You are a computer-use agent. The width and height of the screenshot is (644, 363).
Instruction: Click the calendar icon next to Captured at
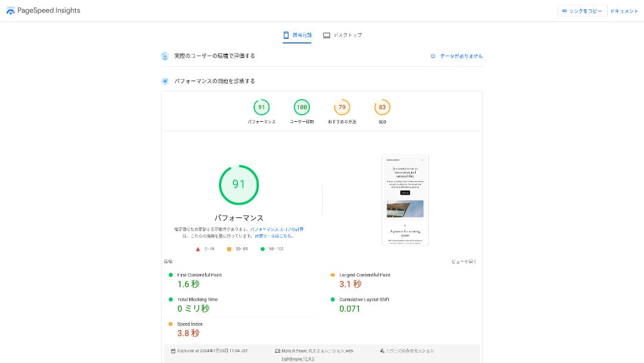pos(173,351)
